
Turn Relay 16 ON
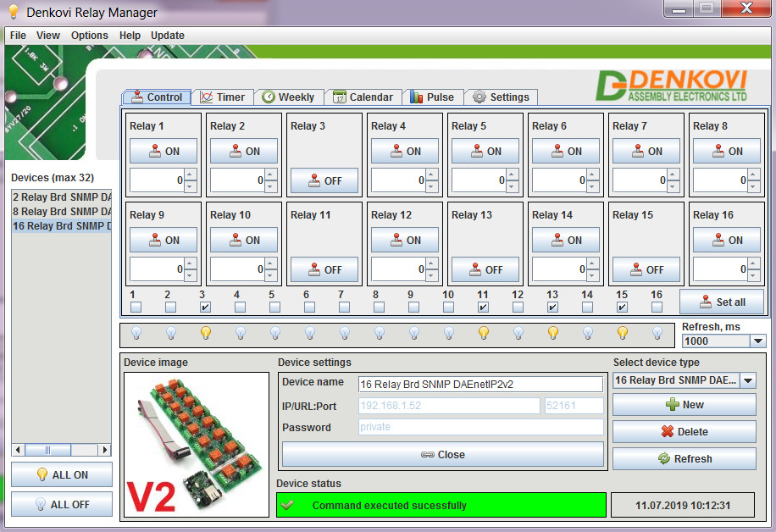[727, 240]
